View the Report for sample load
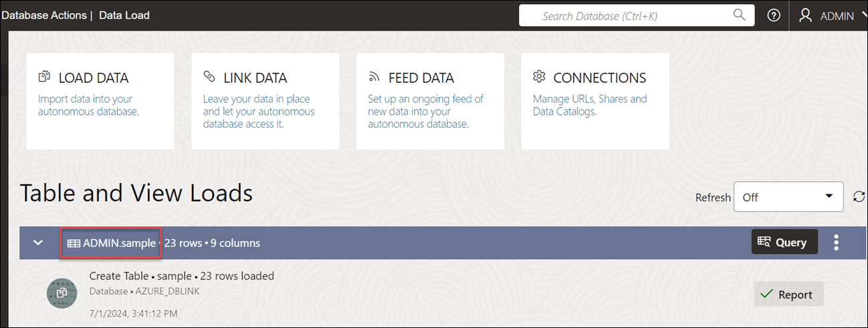Screen dimensions: 868x328 (788, 295)
